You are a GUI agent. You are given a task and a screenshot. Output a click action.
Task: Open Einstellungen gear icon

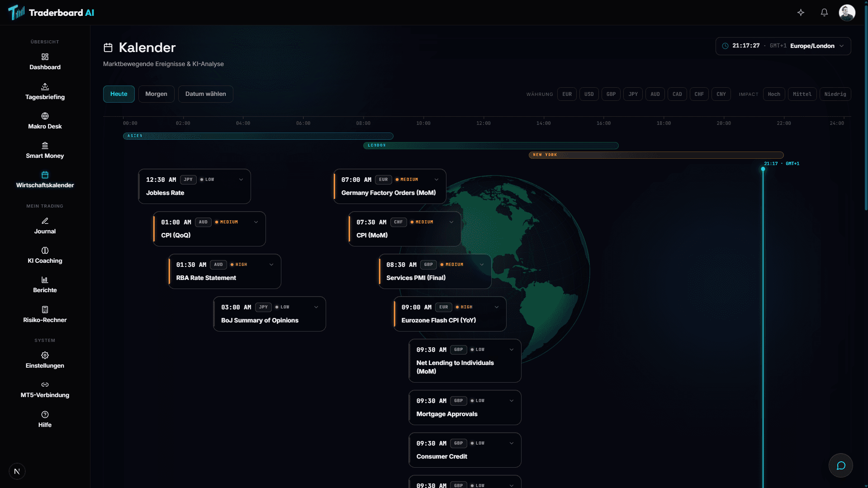(45, 355)
